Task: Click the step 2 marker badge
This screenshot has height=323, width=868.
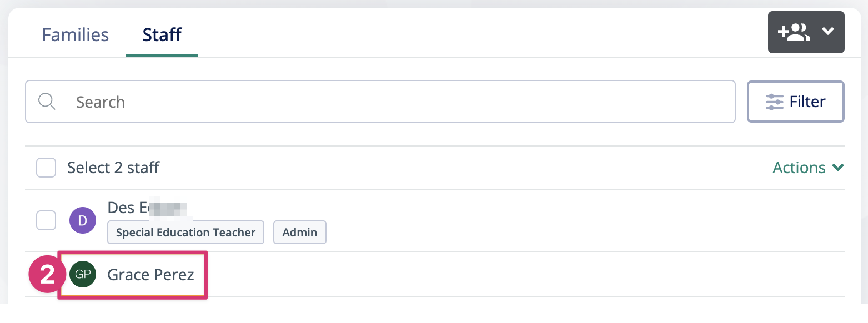Action: tap(47, 274)
